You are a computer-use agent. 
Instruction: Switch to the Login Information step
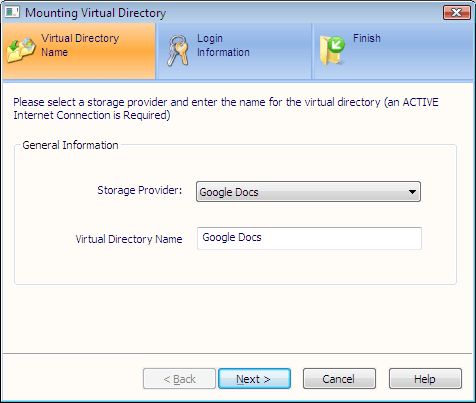click(x=235, y=51)
